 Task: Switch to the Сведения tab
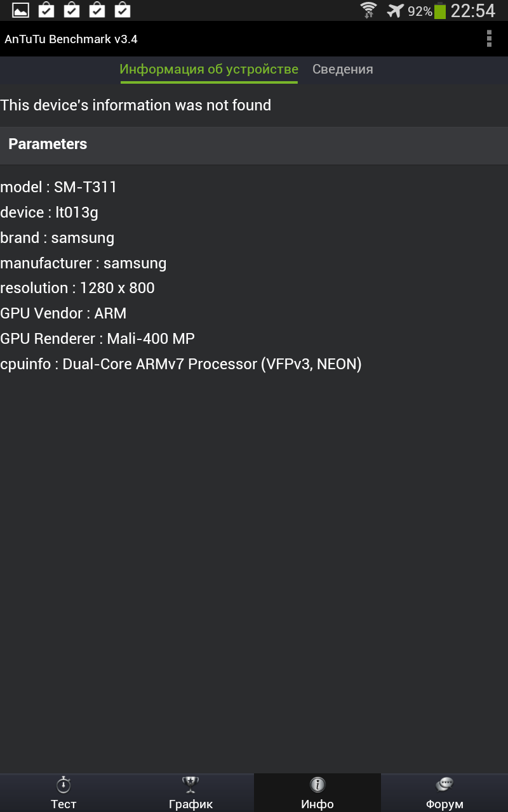pos(343,70)
